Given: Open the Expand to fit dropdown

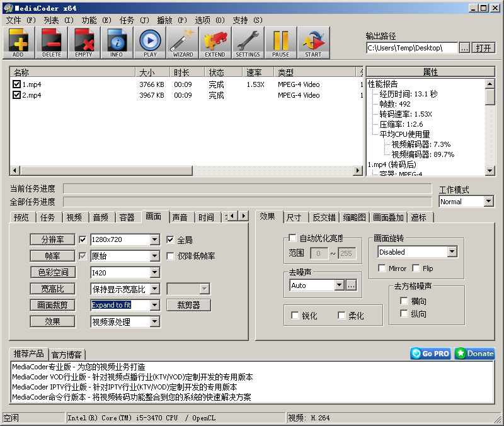Looking at the screenshot, I should coord(155,305).
